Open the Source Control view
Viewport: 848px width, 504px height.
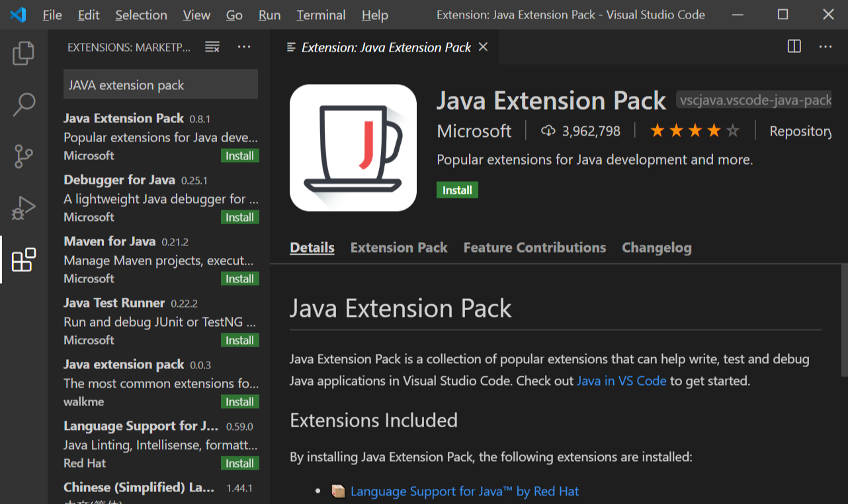(x=24, y=157)
